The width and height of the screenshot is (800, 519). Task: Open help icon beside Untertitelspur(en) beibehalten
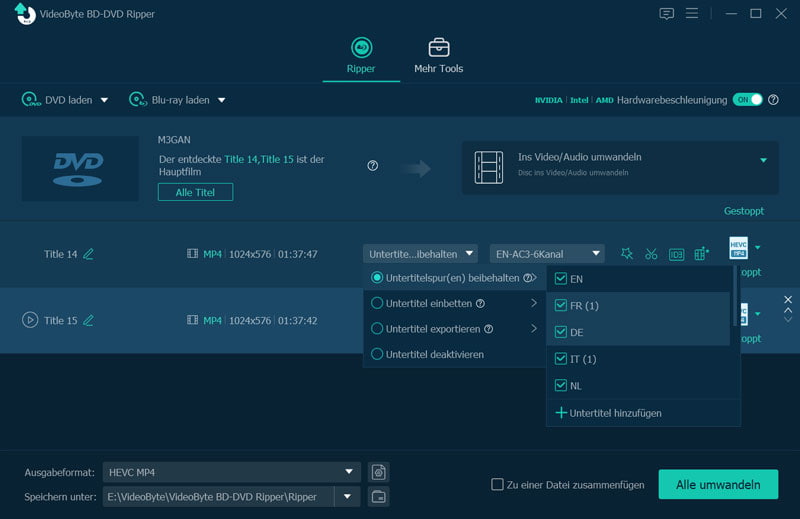pyautogui.click(x=528, y=278)
